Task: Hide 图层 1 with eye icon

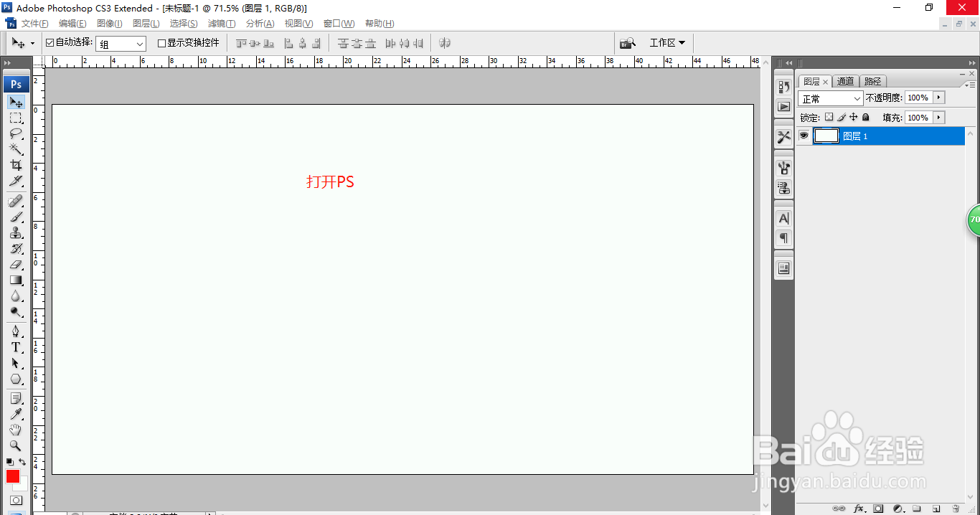Action: pyautogui.click(x=804, y=136)
